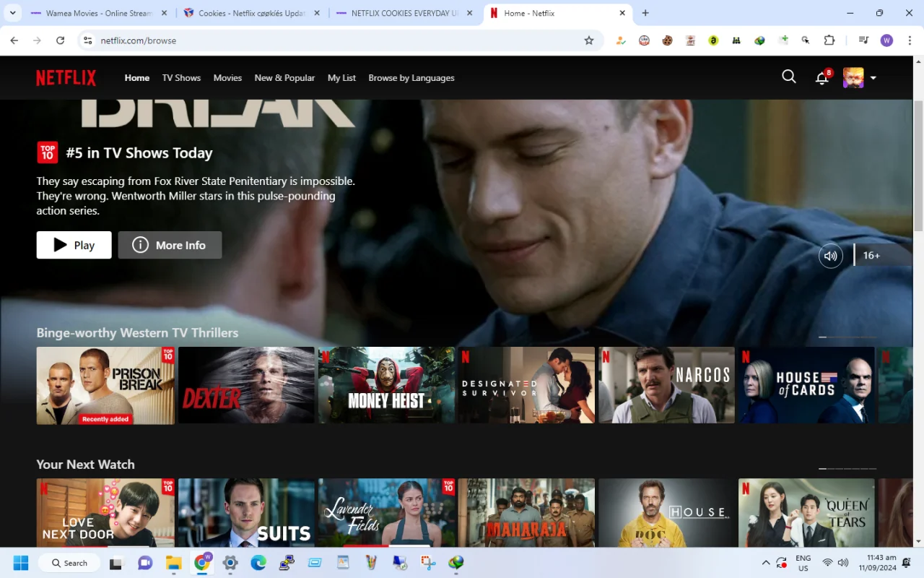Viewport: 924px width, 578px height.
Task: Open the Lavender Fields thumbnail
Action: [x=386, y=513]
